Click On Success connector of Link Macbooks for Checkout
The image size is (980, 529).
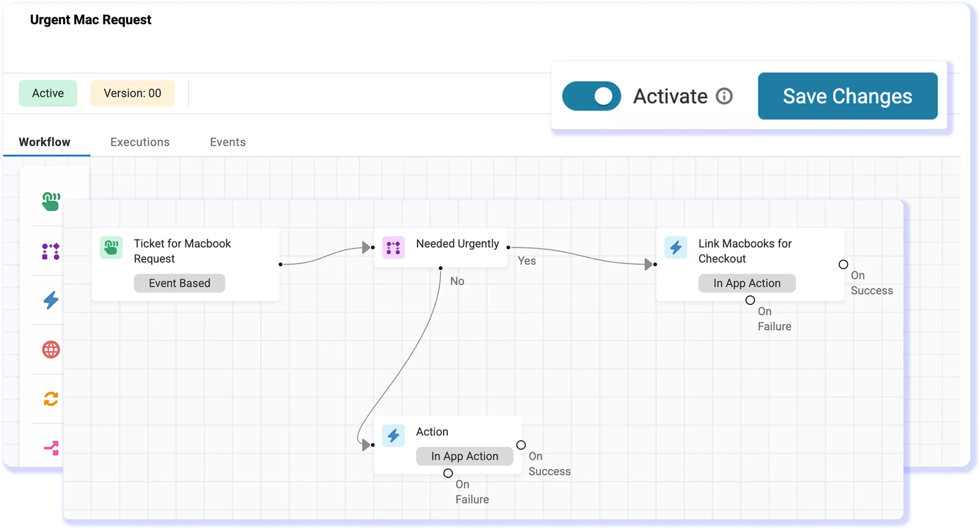843,264
